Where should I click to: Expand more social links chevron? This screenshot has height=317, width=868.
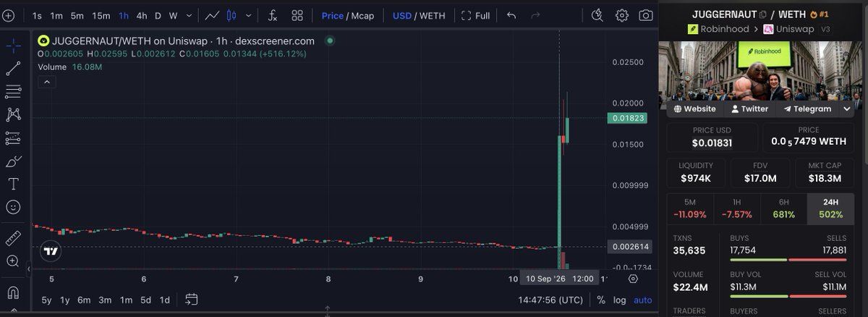[x=846, y=109]
